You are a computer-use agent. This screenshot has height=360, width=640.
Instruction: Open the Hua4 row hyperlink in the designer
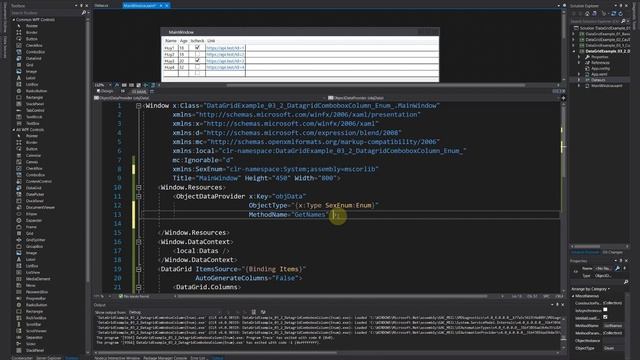225,67
